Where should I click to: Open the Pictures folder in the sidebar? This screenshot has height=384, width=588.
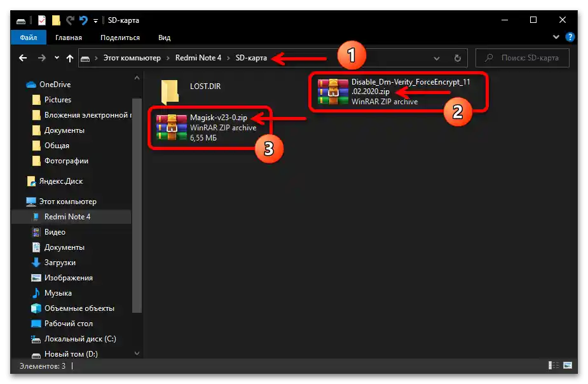(58, 100)
